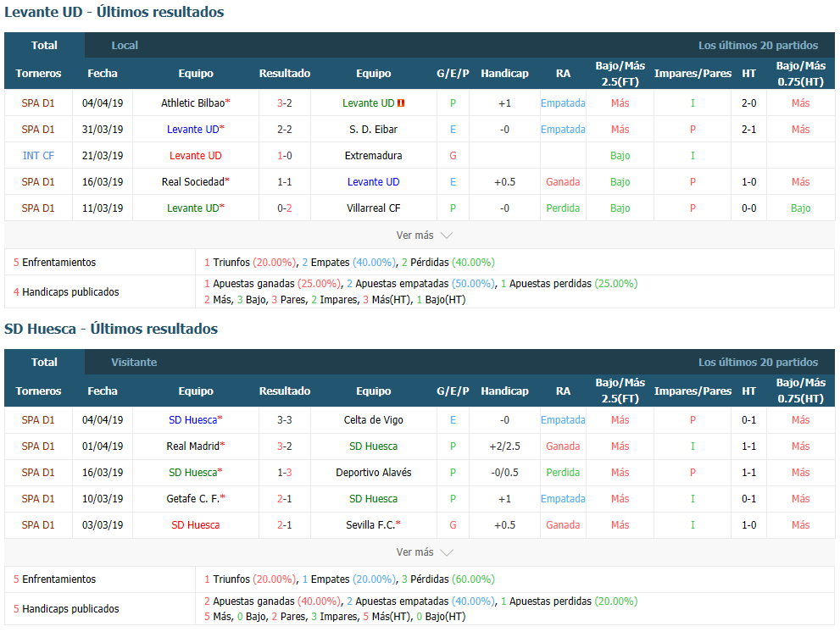
Task: Open the 1-0 result against Extremadura
Action: coord(285,156)
